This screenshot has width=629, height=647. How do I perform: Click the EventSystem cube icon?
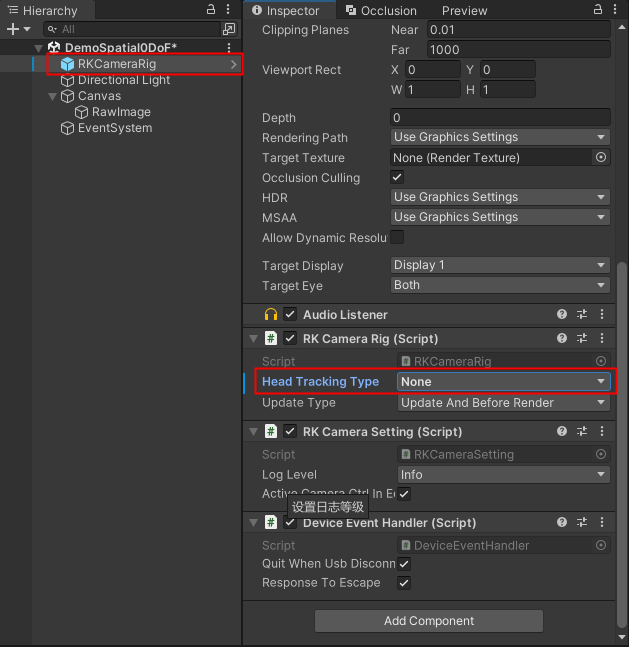67,128
